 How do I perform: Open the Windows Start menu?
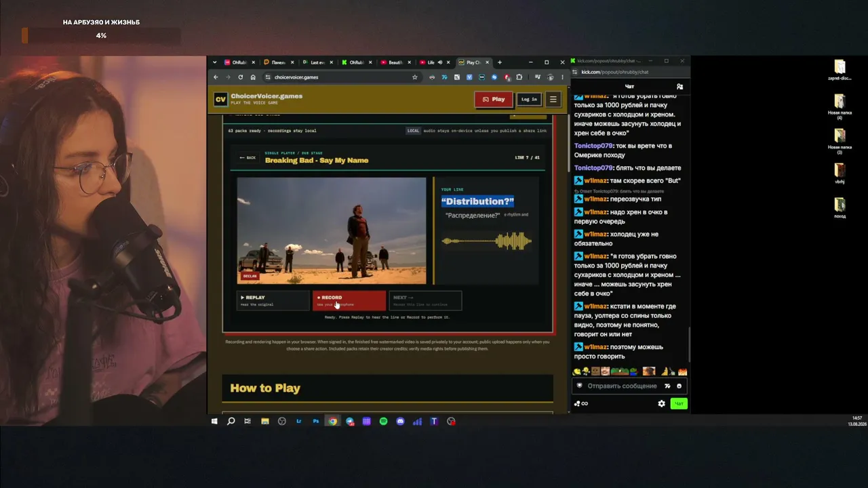click(x=214, y=422)
